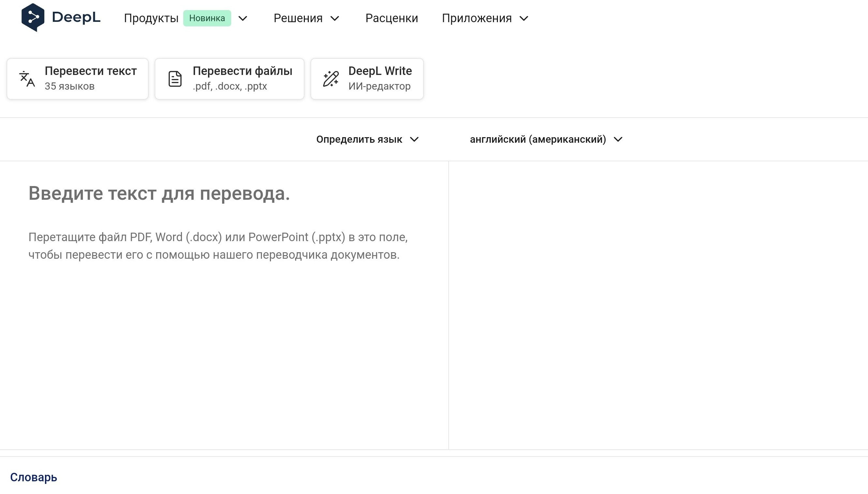The height and width of the screenshot is (494, 868).
Task: Expand the Приложения dropdown chevron
Action: tap(524, 18)
